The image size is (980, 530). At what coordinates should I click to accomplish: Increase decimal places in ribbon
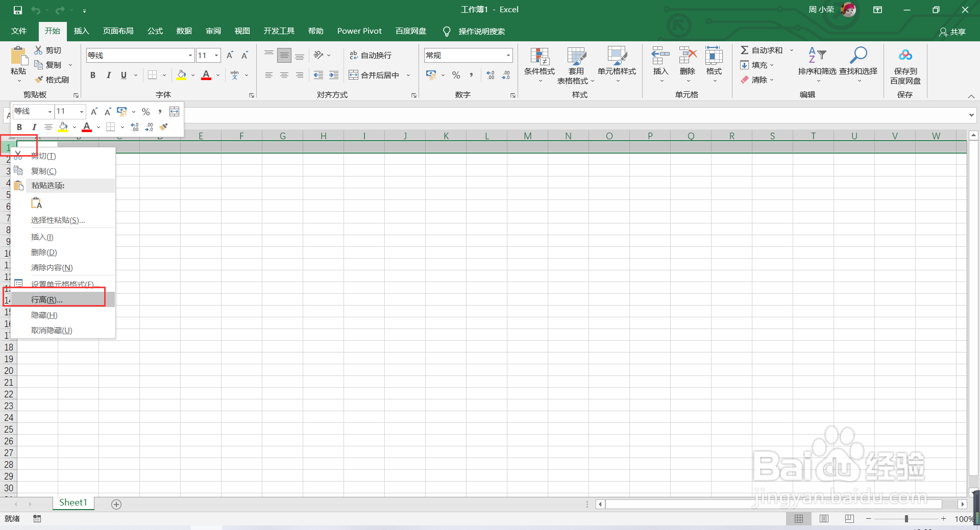pyautogui.click(x=491, y=75)
